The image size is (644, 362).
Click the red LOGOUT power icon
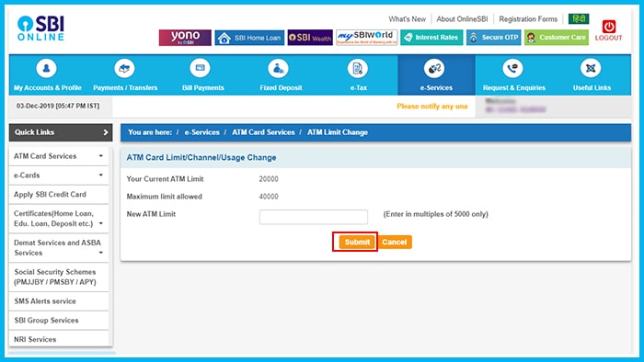(x=609, y=27)
